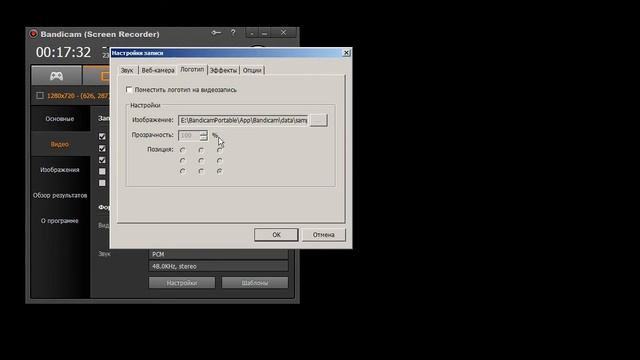This screenshot has height=360, width=640.
Task: Open the Основные section in Bandicam sidebar
Action: pyautogui.click(x=60, y=119)
